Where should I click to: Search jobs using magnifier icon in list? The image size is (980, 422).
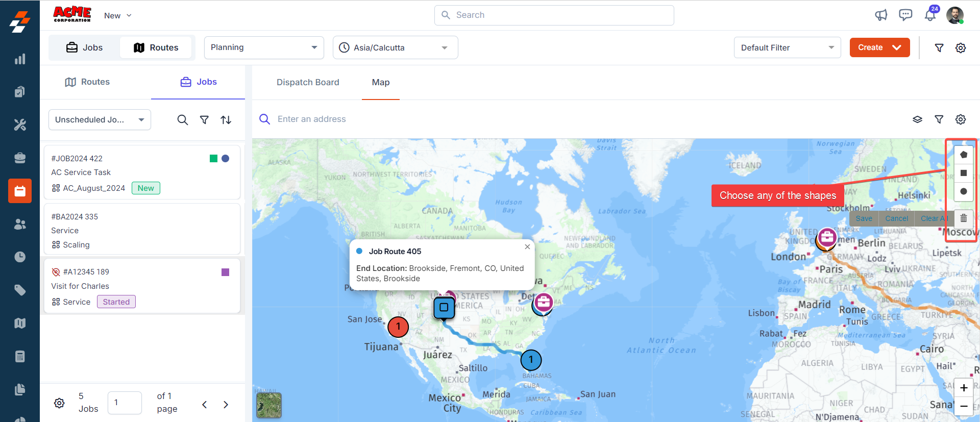(182, 120)
